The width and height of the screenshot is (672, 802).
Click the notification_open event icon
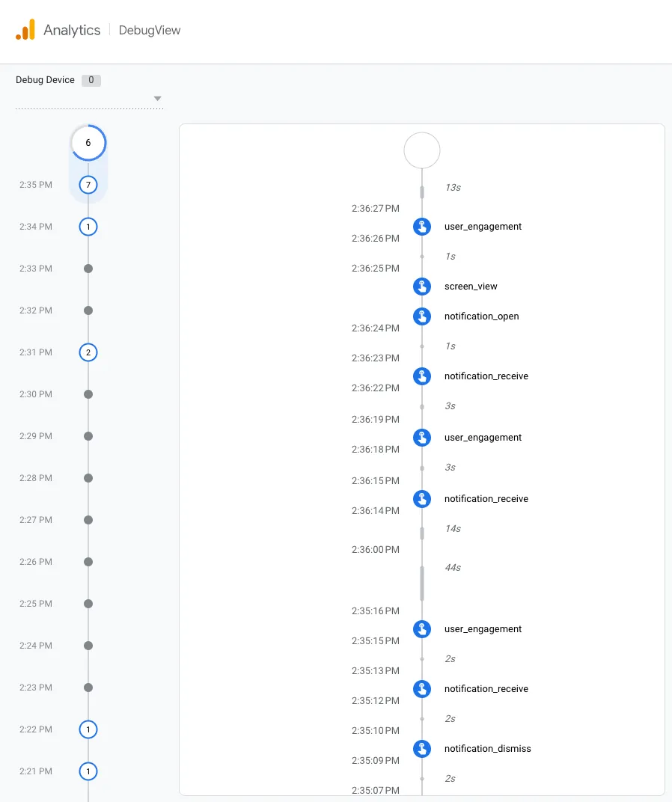(x=422, y=316)
